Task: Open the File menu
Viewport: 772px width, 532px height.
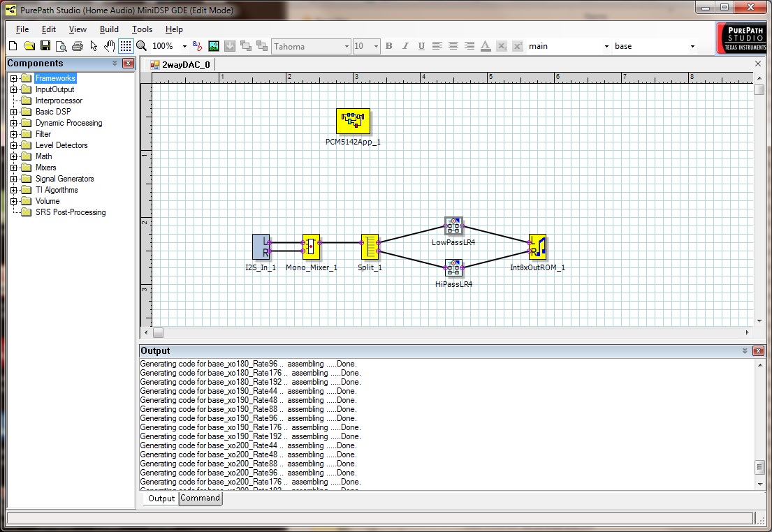Action: 22,29
